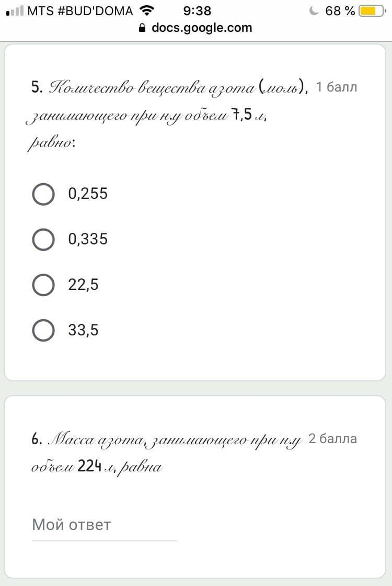Image resolution: width=392 pixels, height=586 pixels.
Task: Click the 0,255 option label text
Action: (88, 194)
